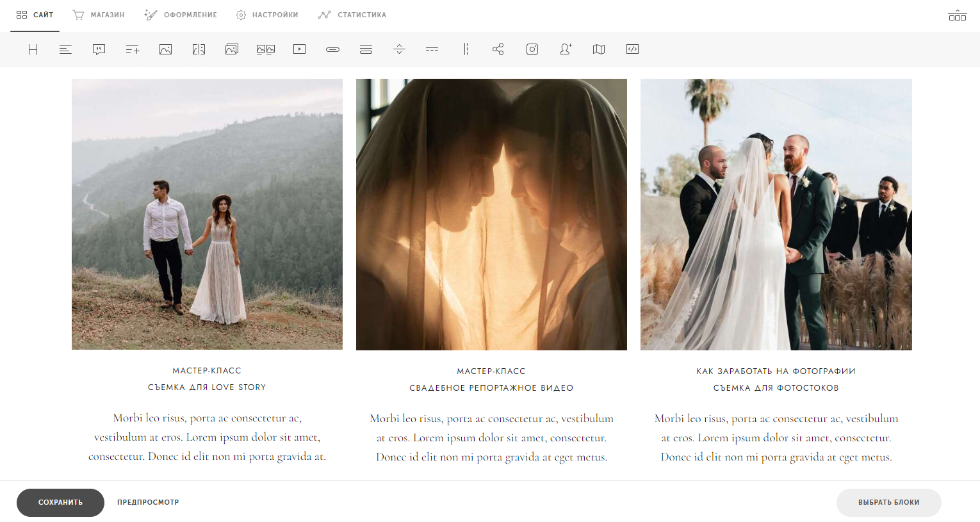Switch to the Оформление tab

[x=181, y=15]
